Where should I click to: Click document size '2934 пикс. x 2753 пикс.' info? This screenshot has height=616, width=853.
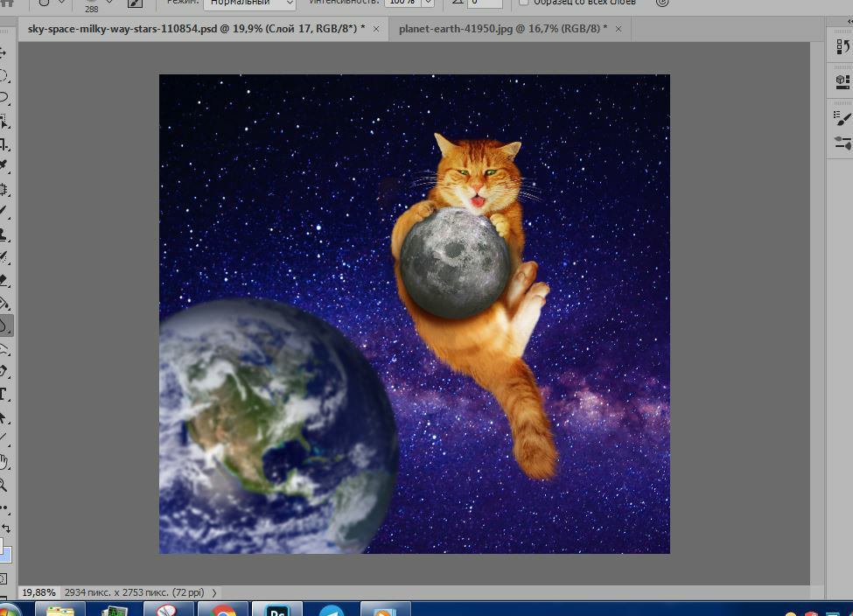[x=134, y=592]
